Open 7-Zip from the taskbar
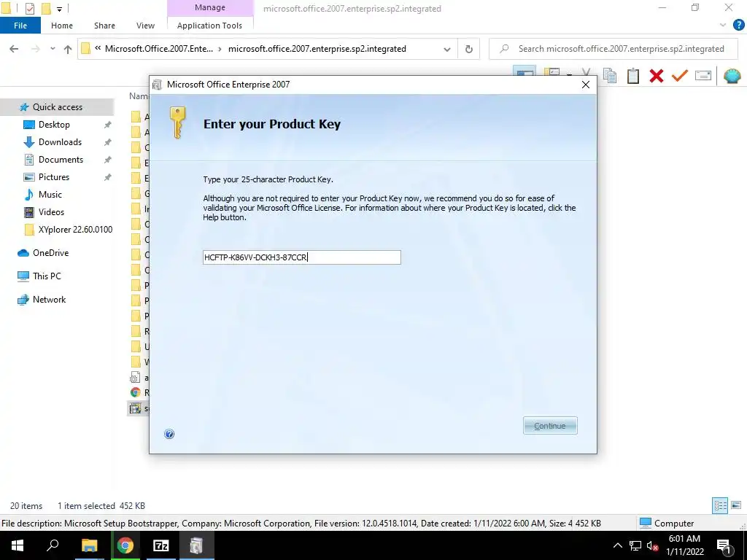This screenshot has width=747, height=560. pos(160,545)
